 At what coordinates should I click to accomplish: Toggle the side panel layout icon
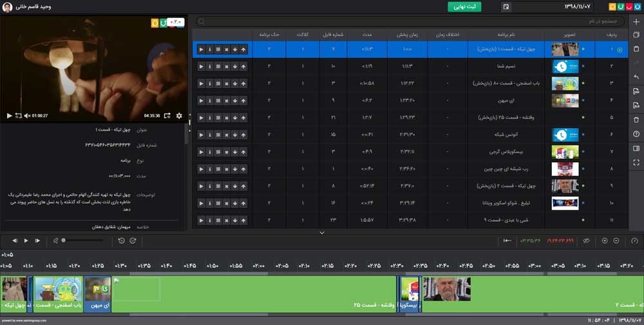point(636,148)
